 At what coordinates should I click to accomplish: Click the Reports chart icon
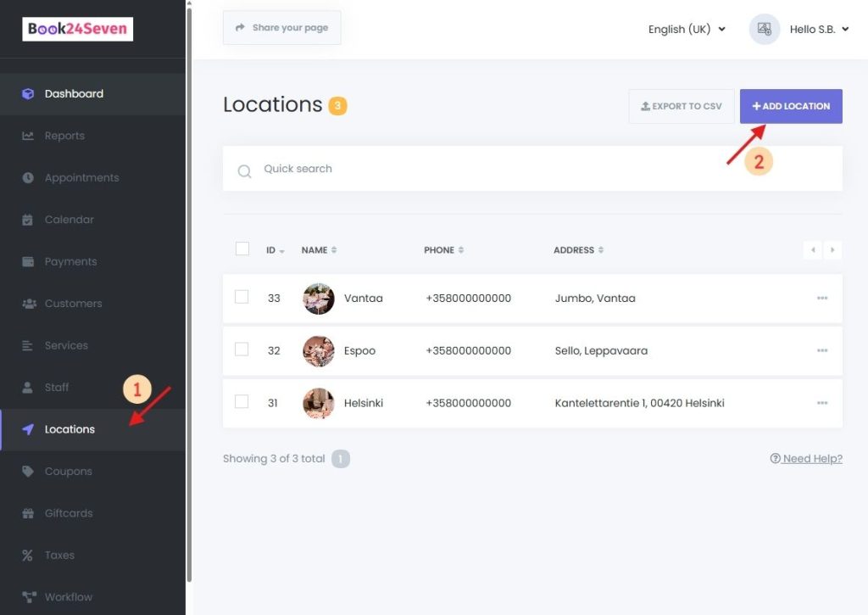(x=28, y=136)
